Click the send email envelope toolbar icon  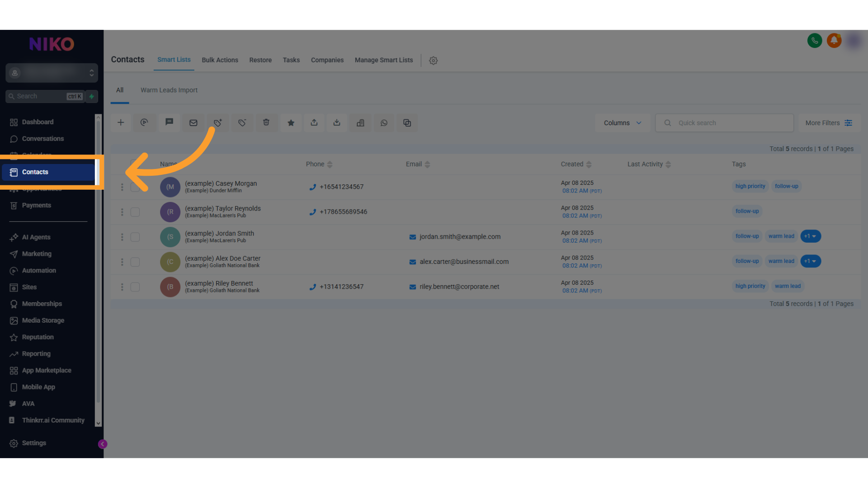pos(193,122)
